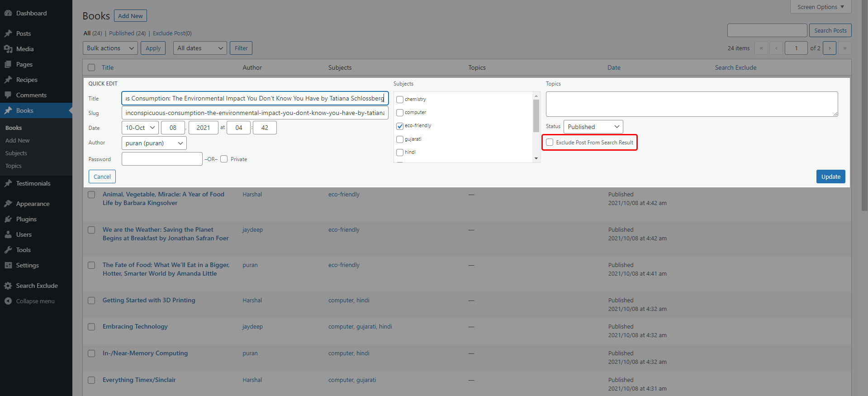Click the Apply bulk action button
The width and height of the screenshot is (868, 396).
click(153, 48)
